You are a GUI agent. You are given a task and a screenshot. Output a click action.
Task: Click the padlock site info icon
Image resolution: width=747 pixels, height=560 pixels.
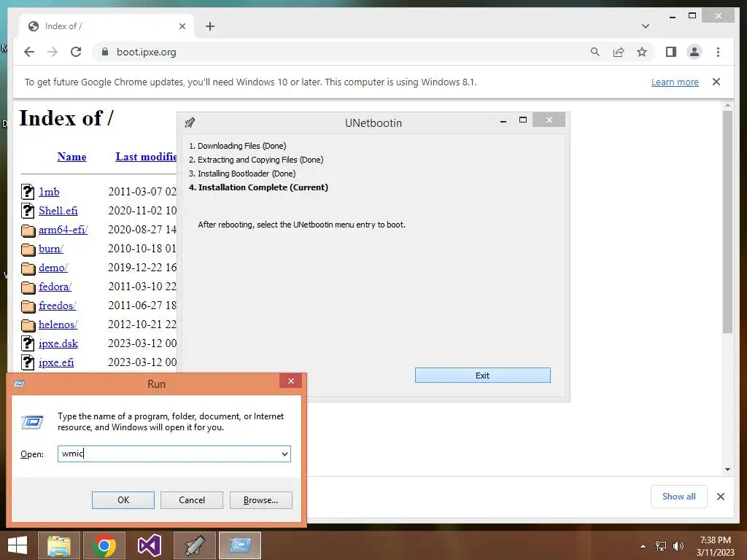pos(105,52)
